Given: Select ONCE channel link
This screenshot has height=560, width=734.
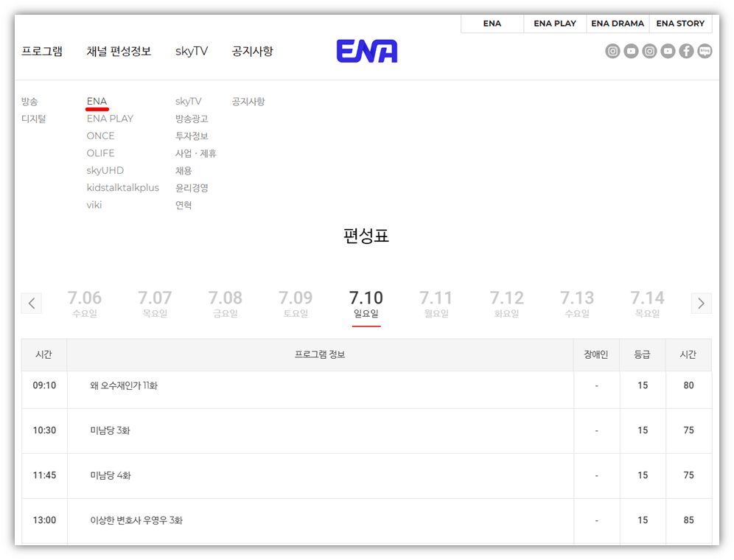Looking at the screenshot, I should coord(101,136).
